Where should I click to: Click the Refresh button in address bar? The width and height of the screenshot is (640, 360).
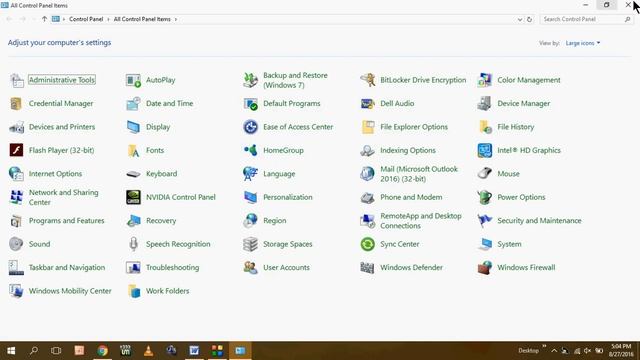(529, 20)
